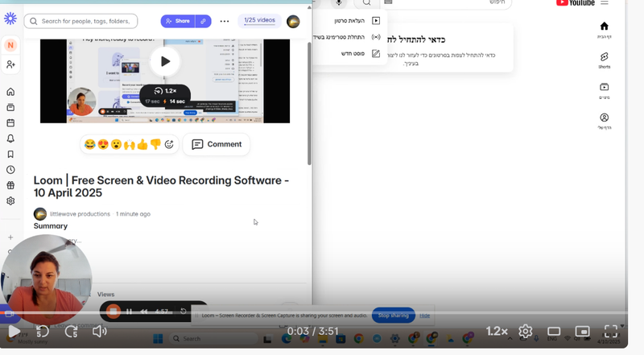Mute the video volume
This screenshot has width=644, height=355.
point(99,332)
